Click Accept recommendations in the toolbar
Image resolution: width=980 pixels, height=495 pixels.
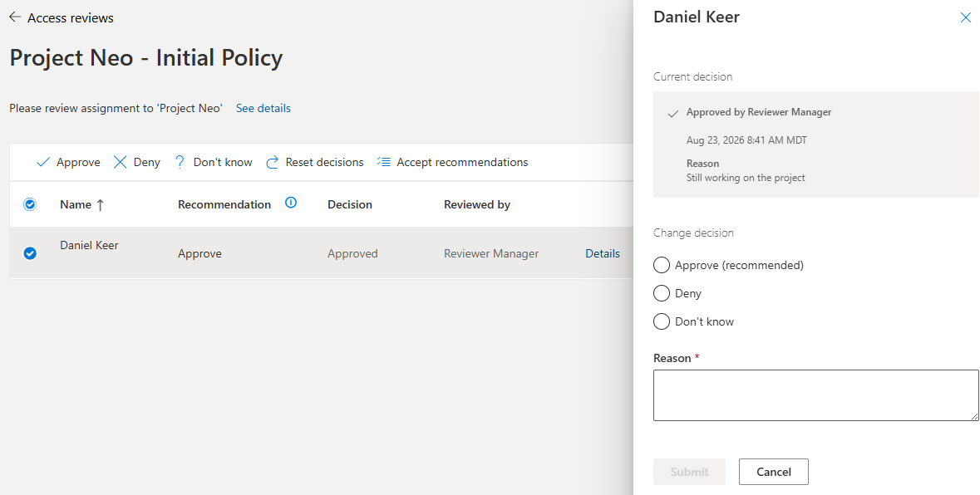click(452, 162)
